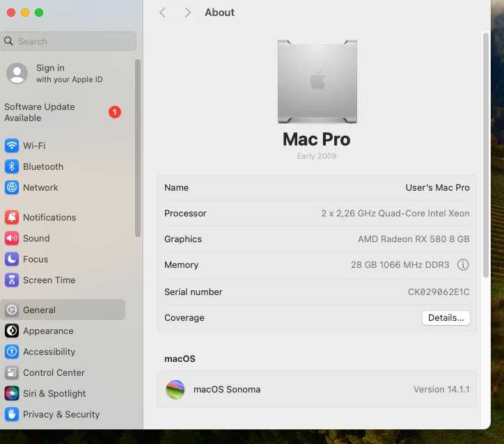
Task: Open Sound speaker icon
Action: (x=12, y=238)
